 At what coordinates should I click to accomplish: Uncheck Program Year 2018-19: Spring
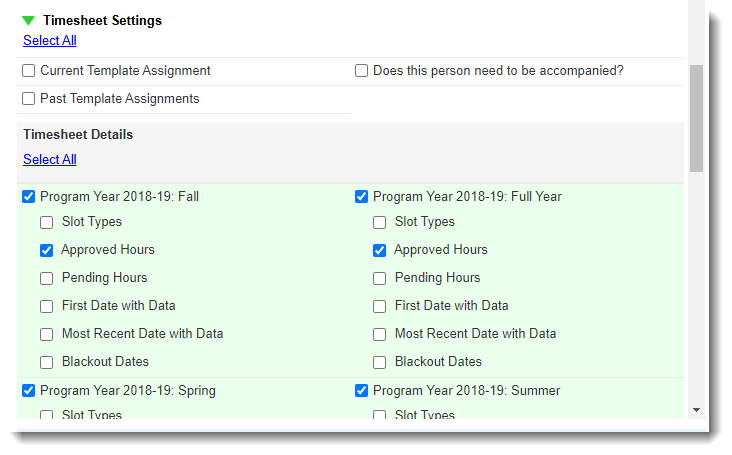coord(28,390)
